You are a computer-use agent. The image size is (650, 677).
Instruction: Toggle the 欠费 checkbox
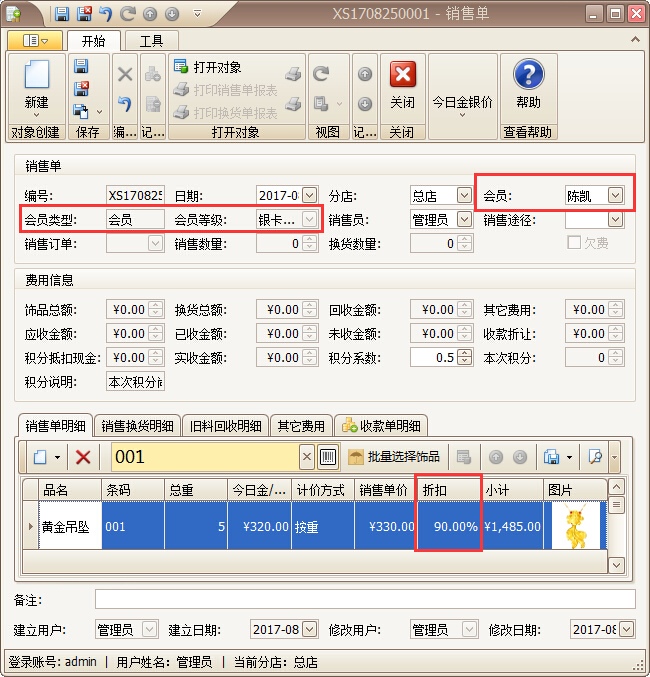[574, 242]
